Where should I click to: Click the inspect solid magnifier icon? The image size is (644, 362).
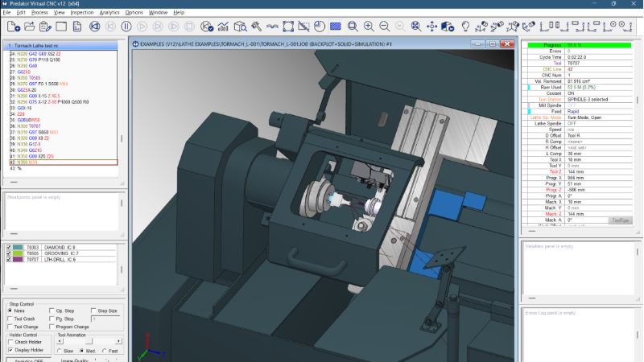tap(240, 27)
